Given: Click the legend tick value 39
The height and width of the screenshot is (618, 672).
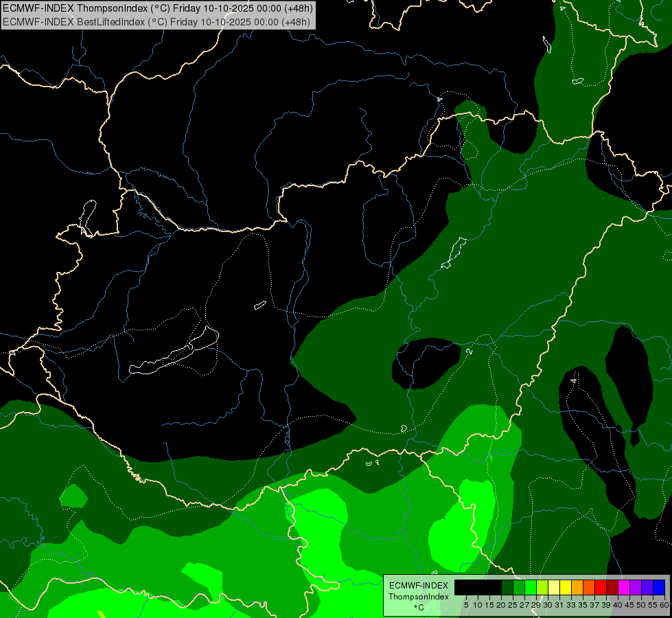Looking at the screenshot, I should pyautogui.click(x=606, y=605).
